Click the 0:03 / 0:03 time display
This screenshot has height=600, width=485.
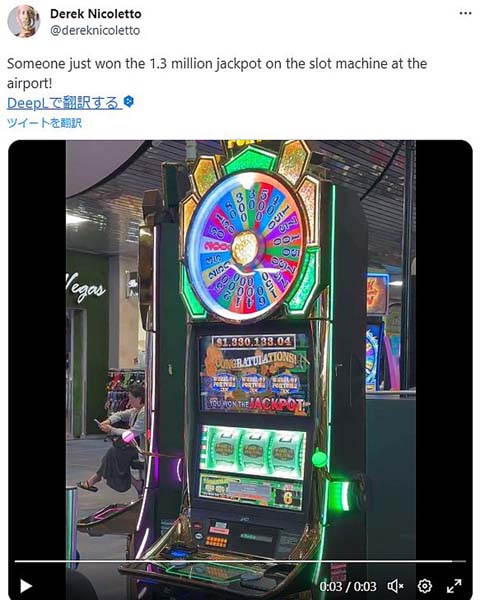(348, 586)
